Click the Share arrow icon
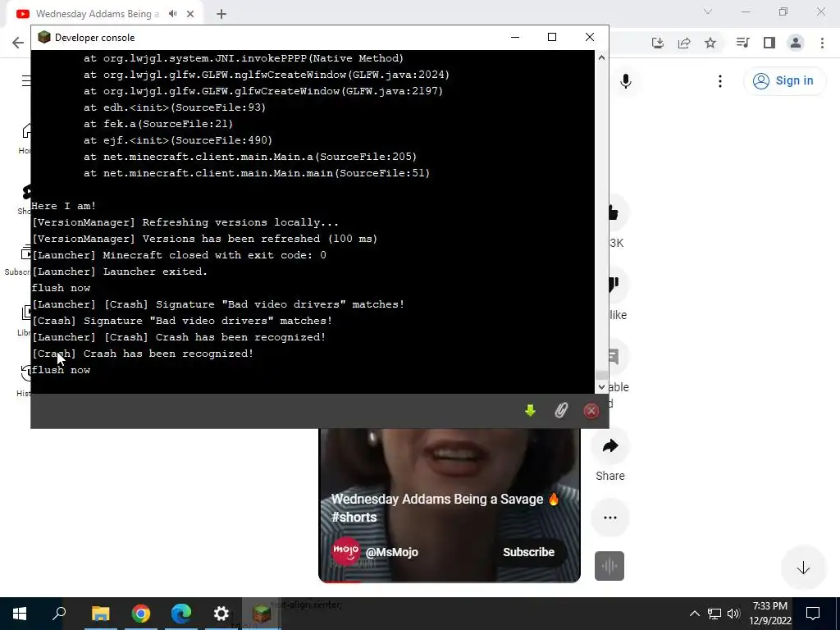Screen dimensions: 840x630 610,445
